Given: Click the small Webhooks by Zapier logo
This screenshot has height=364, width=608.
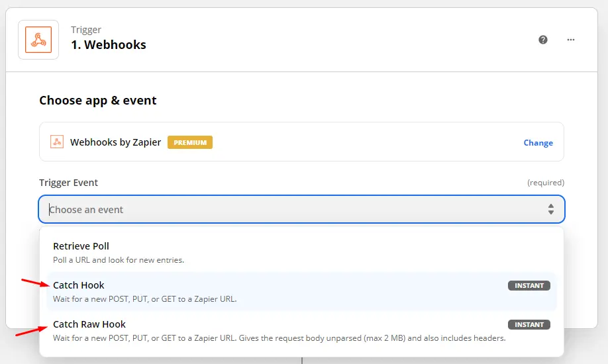Looking at the screenshot, I should [x=57, y=142].
